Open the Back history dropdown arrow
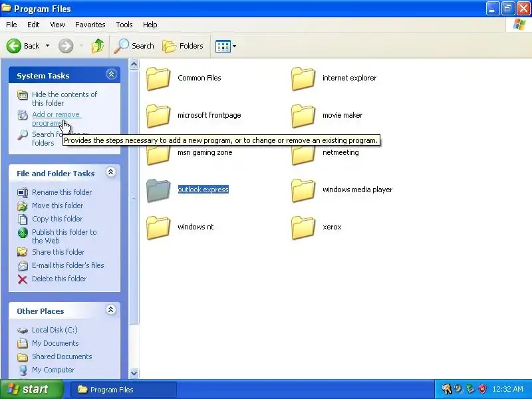 coord(47,46)
